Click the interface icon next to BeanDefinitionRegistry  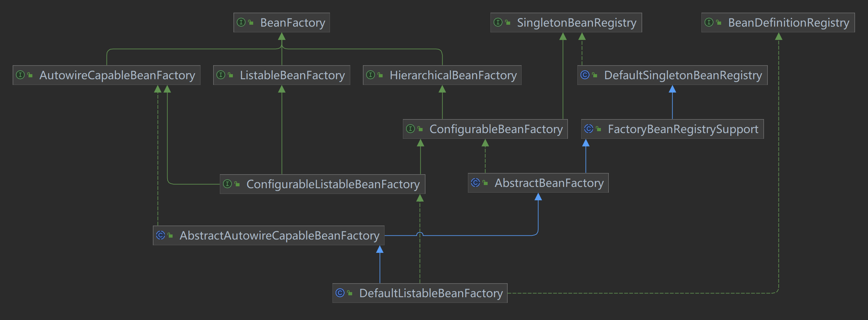pos(709,22)
